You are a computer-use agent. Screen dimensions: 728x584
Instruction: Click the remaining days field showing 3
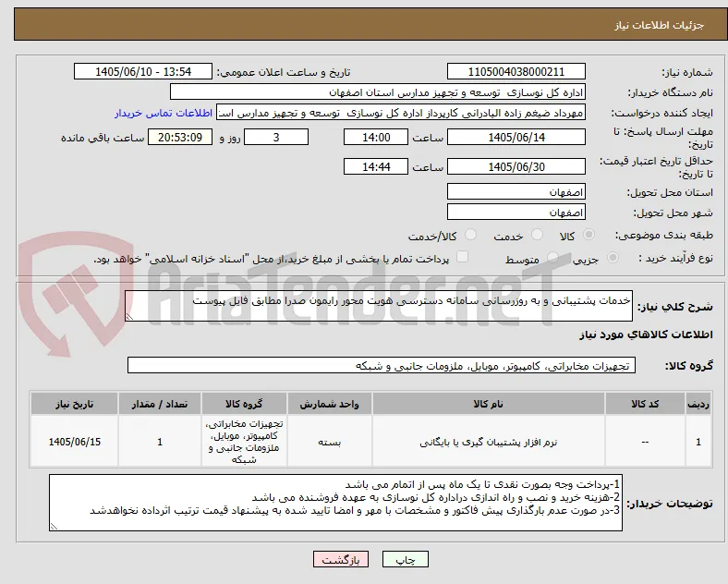click(x=276, y=138)
